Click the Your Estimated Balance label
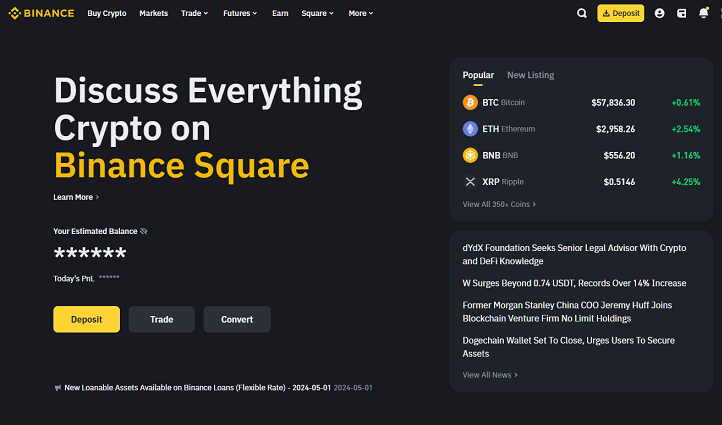The height and width of the screenshot is (425, 722). (x=95, y=231)
